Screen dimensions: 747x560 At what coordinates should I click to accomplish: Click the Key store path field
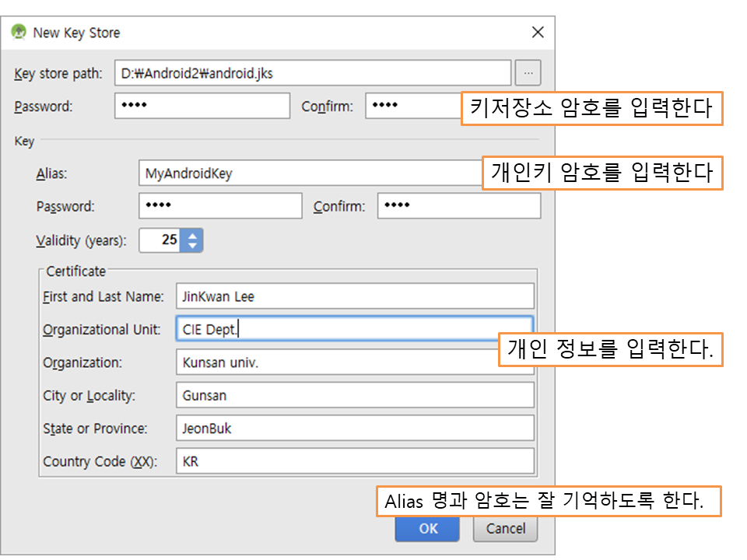(x=313, y=73)
